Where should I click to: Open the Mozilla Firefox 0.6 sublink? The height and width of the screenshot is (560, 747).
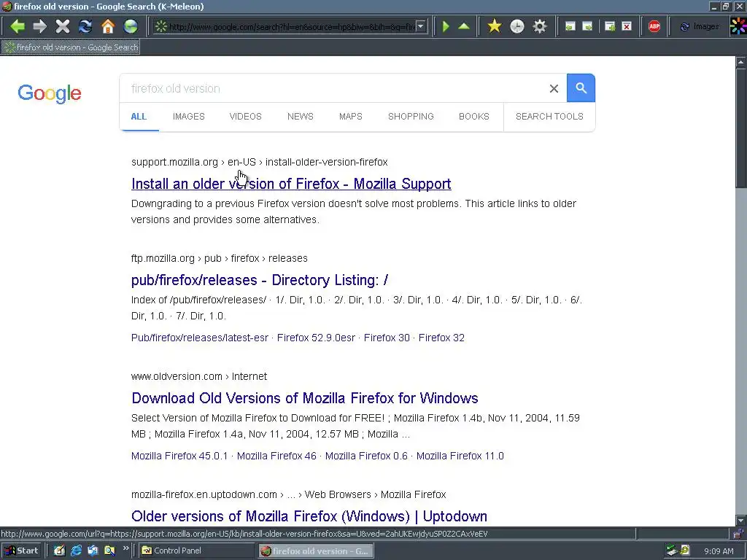366,456
